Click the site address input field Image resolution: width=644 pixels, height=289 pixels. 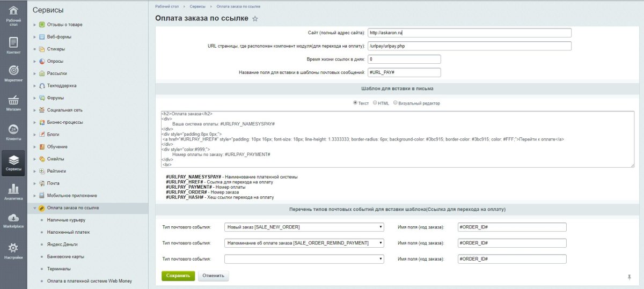click(469, 33)
